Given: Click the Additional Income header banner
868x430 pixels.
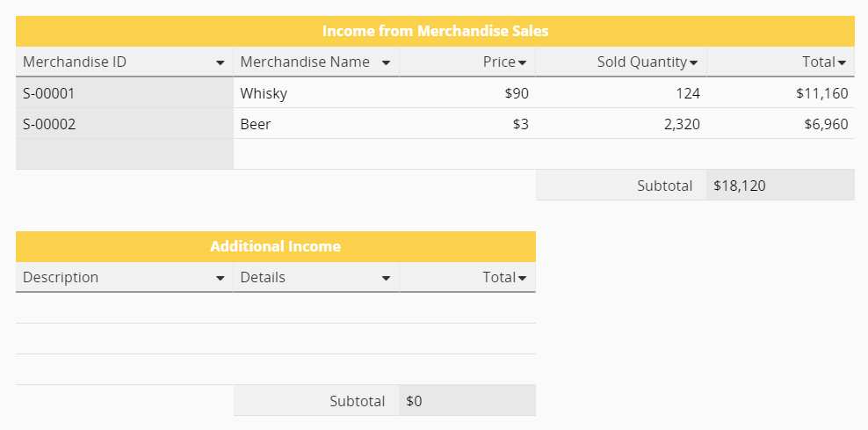Looking at the screenshot, I should point(275,246).
